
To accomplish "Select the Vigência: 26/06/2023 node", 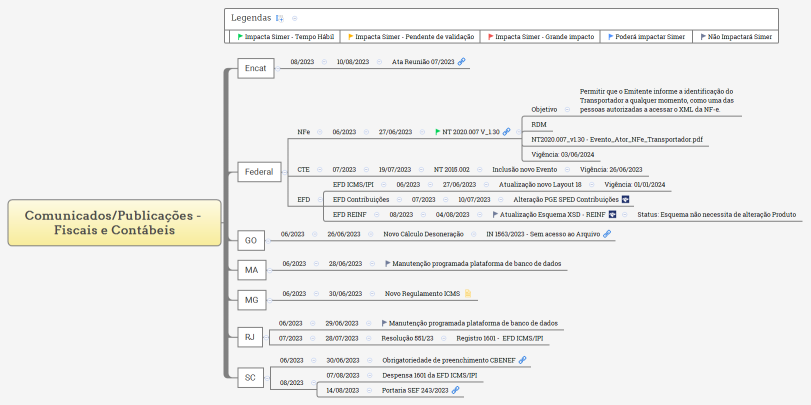I will point(611,170).
